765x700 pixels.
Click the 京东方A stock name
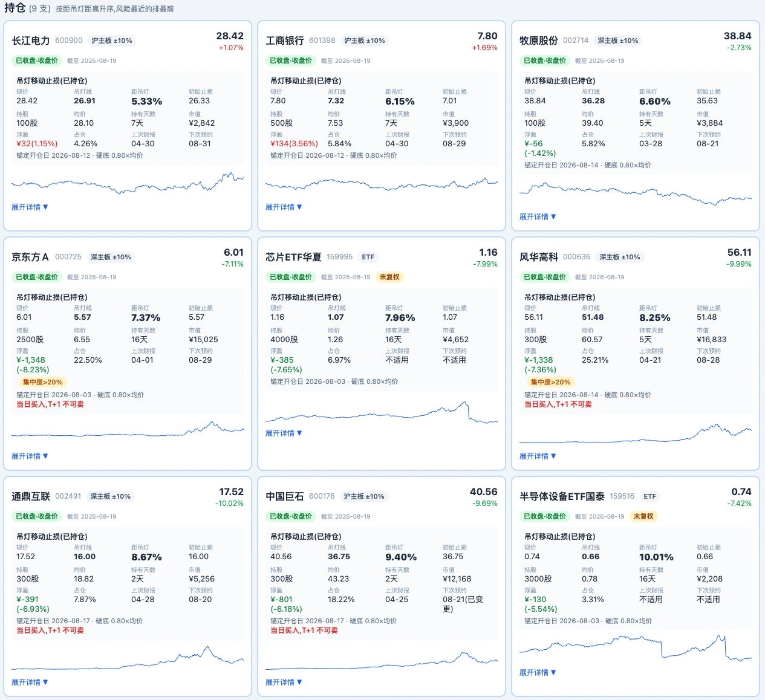(30, 257)
